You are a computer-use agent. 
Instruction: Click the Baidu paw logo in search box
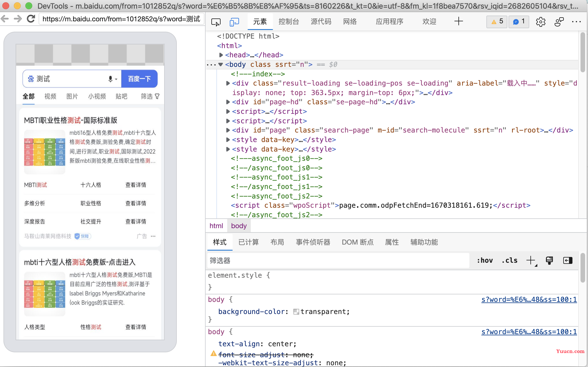[x=31, y=79]
